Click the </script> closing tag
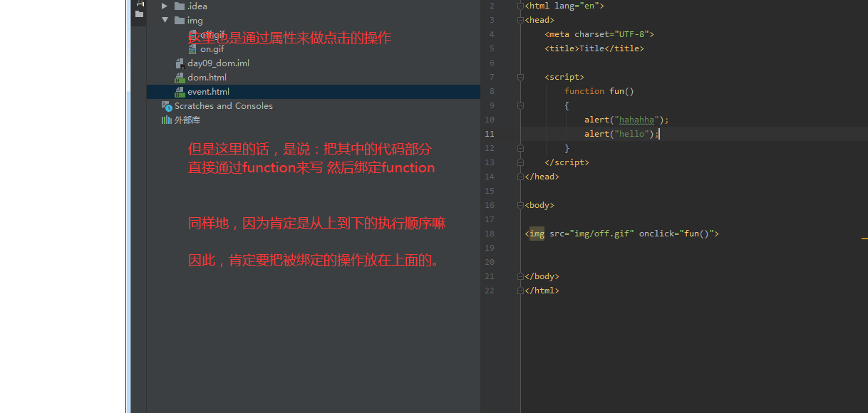Viewport: 868px width, 413px height. (567, 162)
